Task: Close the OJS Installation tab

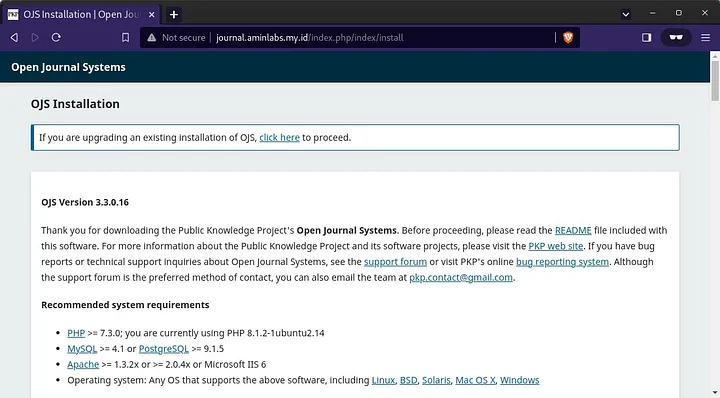Action: [x=152, y=14]
